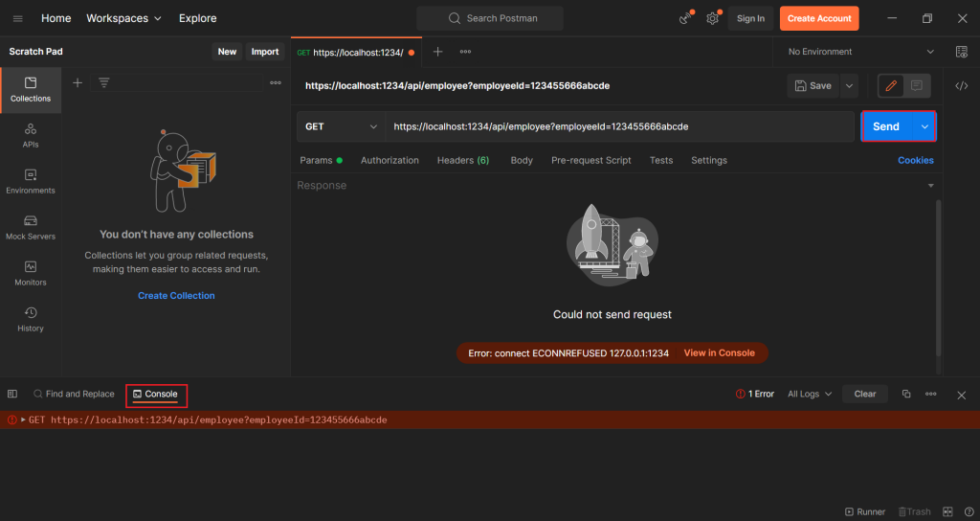Click the Search Postman field
The image size is (980, 521).
(490, 19)
